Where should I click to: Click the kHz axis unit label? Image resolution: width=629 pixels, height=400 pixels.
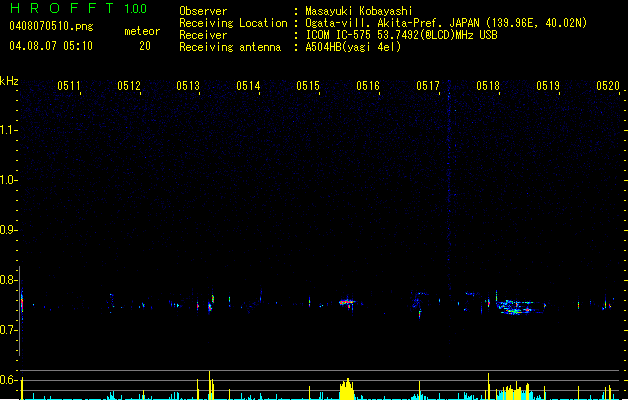click(x=9, y=81)
